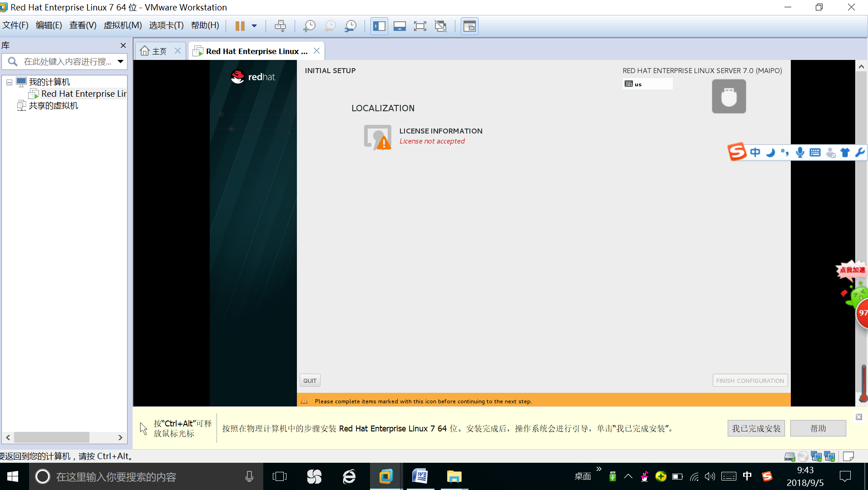This screenshot has width=868, height=490.
Task: Click VMware CD/DVD status icon
Action: (803, 456)
